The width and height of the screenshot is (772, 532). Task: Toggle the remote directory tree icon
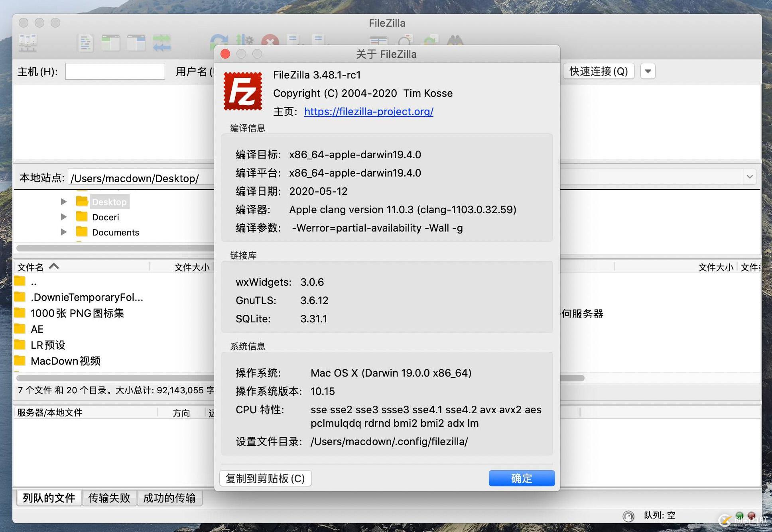tap(136, 43)
